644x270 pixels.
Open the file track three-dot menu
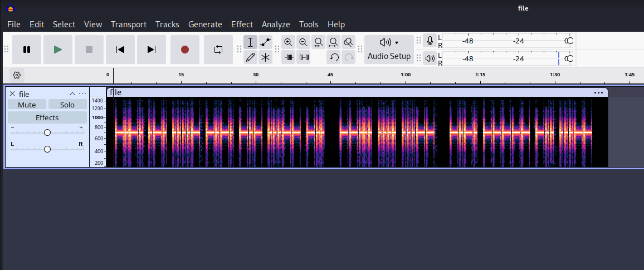[82, 94]
